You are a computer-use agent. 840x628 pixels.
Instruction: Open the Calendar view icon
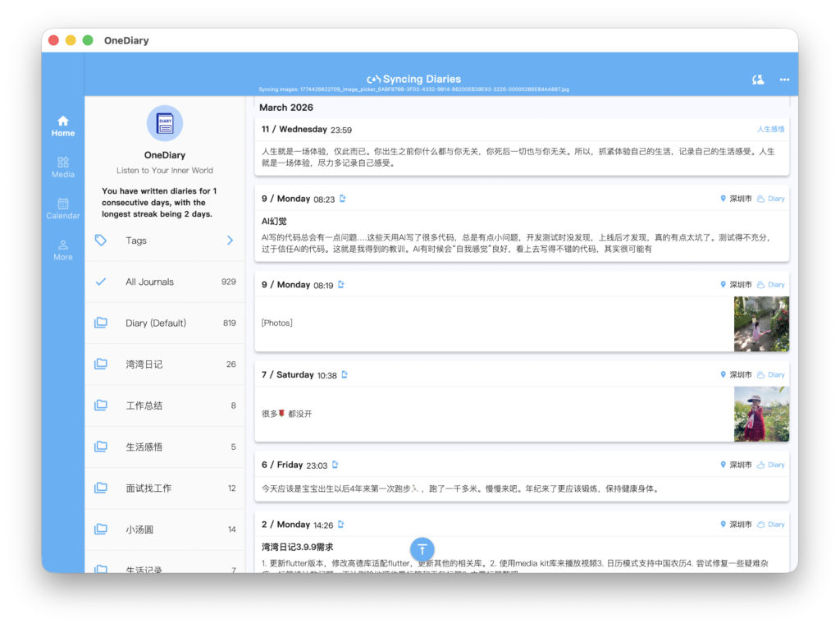coord(63,209)
